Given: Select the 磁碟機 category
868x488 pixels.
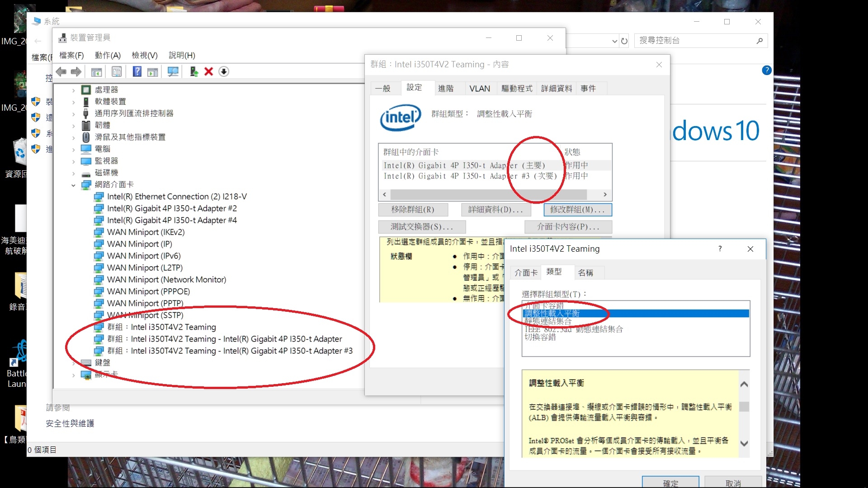Looking at the screenshot, I should click(106, 173).
